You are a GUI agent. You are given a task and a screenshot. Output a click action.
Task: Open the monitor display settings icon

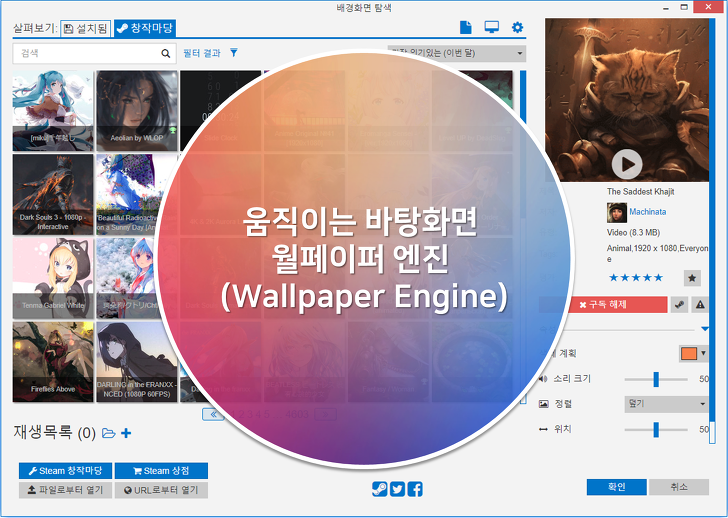492,27
